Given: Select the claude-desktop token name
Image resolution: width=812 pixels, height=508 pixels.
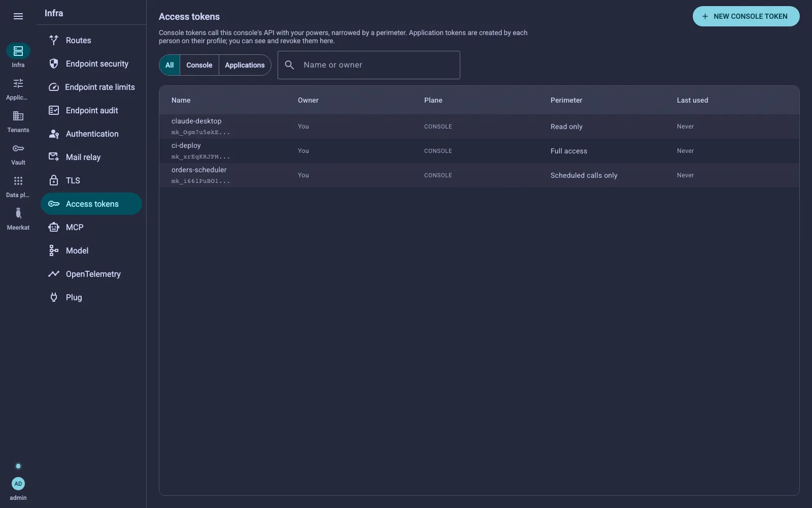Looking at the screenshot, I should tap(196, 121).
